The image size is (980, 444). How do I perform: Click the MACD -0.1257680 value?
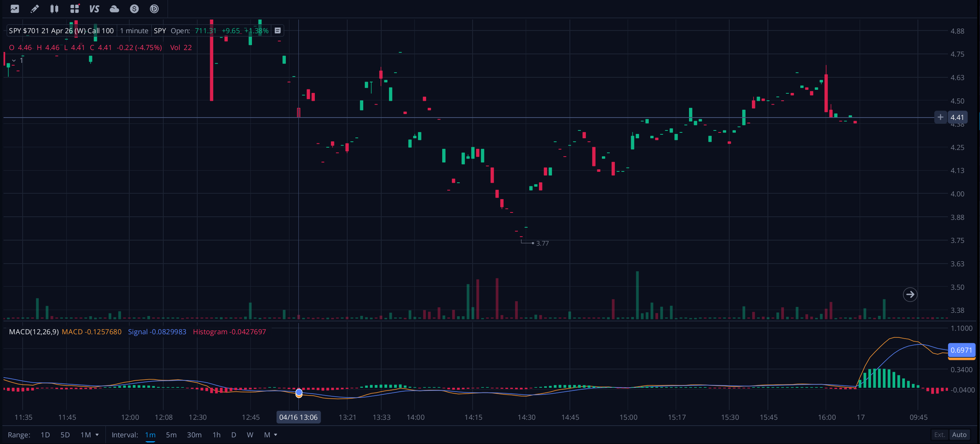point(92,332)
